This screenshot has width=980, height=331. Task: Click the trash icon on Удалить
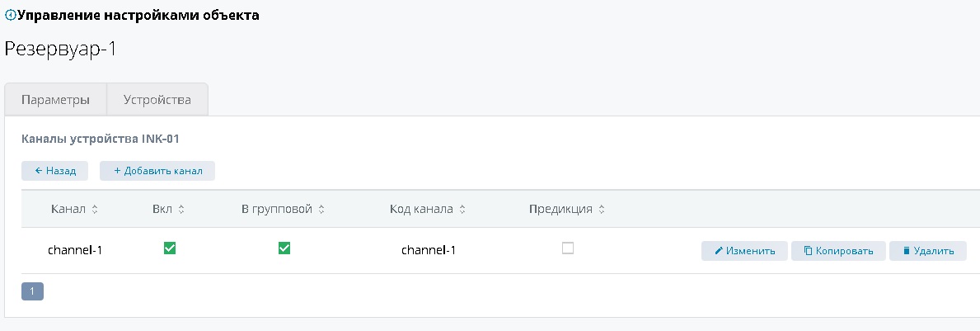click(907, 251)
